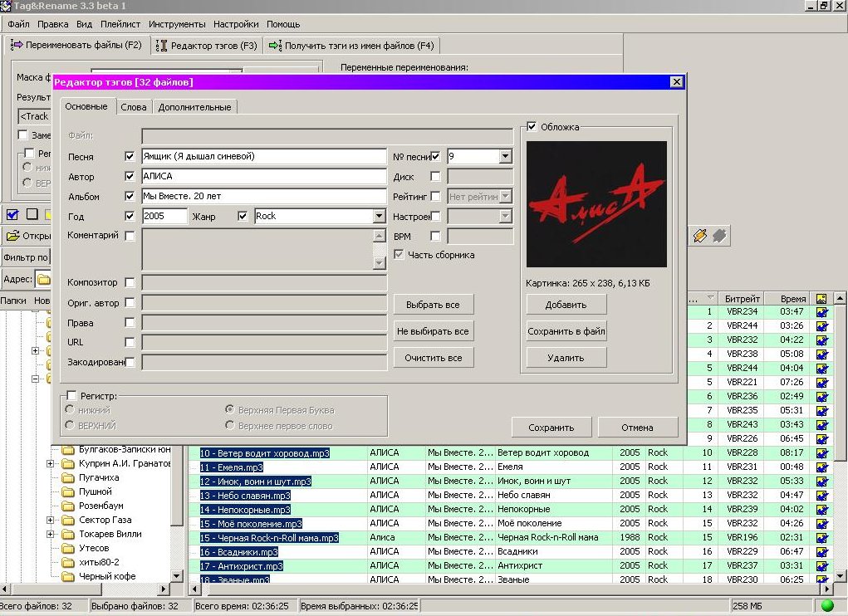Click cover icon in row with time 02:49
This screenshot has height=616, width=848.
822,396
